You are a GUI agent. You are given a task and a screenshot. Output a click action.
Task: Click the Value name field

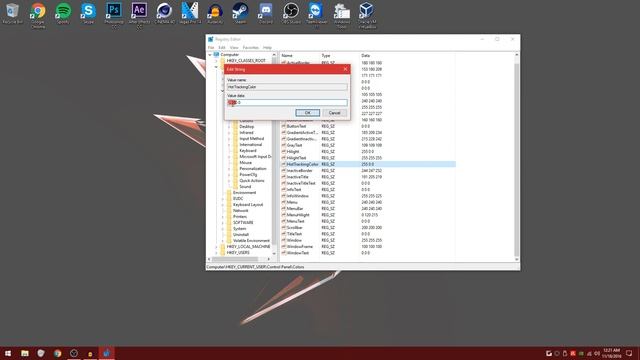click(287, 87)
